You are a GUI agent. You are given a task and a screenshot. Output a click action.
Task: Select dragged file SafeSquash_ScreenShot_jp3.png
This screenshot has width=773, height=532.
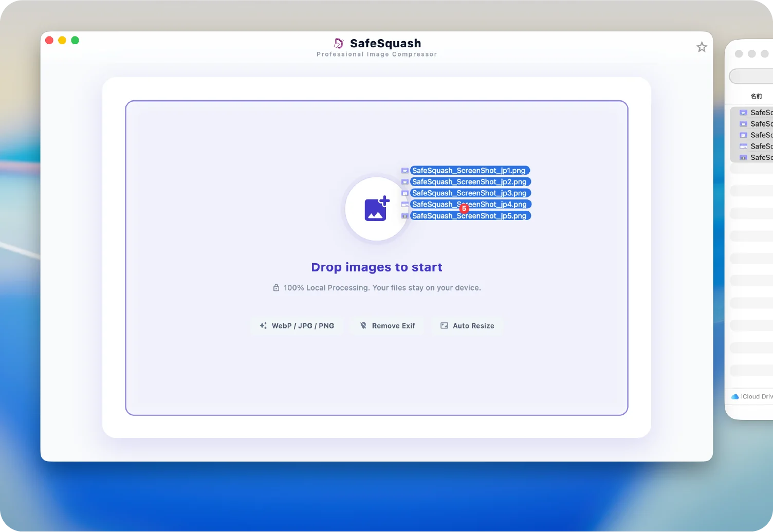(470, 193)
